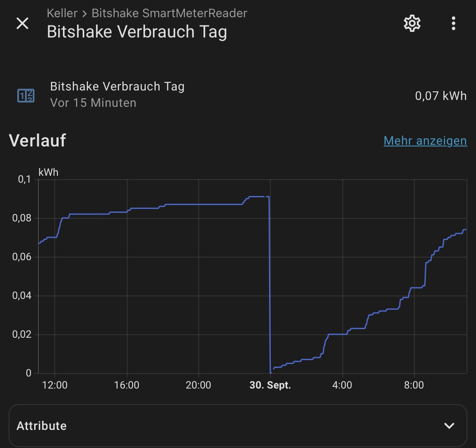Click the 8:00 time axis label
Screen dimensions: 476x448
[x=414, y=385]
